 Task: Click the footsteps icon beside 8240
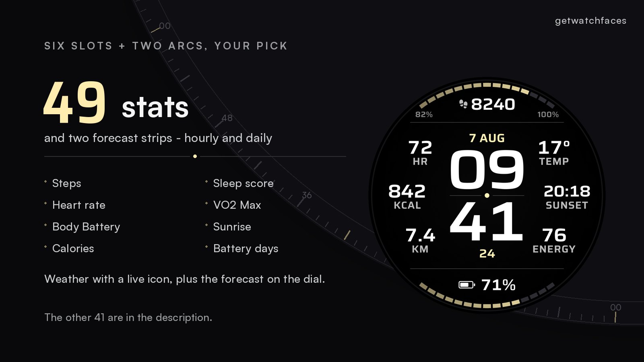(464, 104)
